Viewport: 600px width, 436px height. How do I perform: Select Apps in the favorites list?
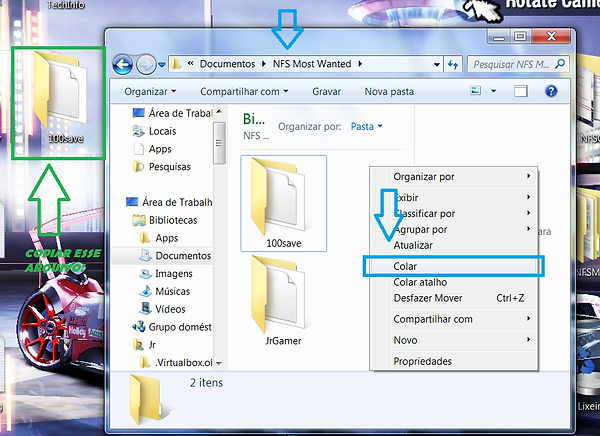[x=152, y=149]
